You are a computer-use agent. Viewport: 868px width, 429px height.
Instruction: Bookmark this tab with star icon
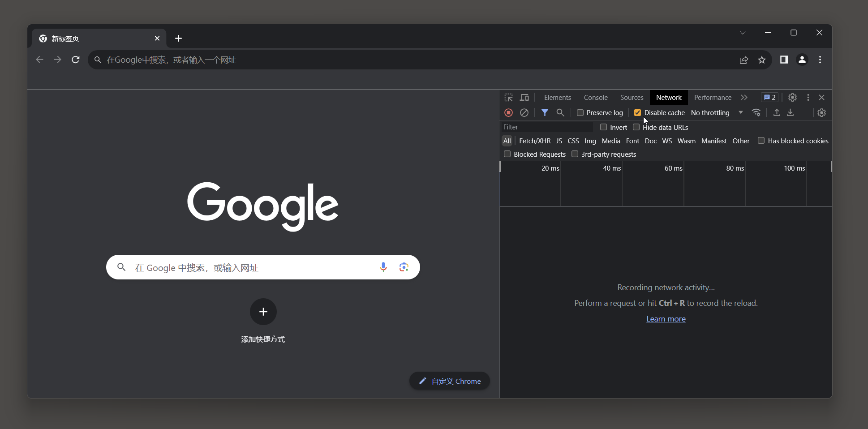(x=762, y=60)
